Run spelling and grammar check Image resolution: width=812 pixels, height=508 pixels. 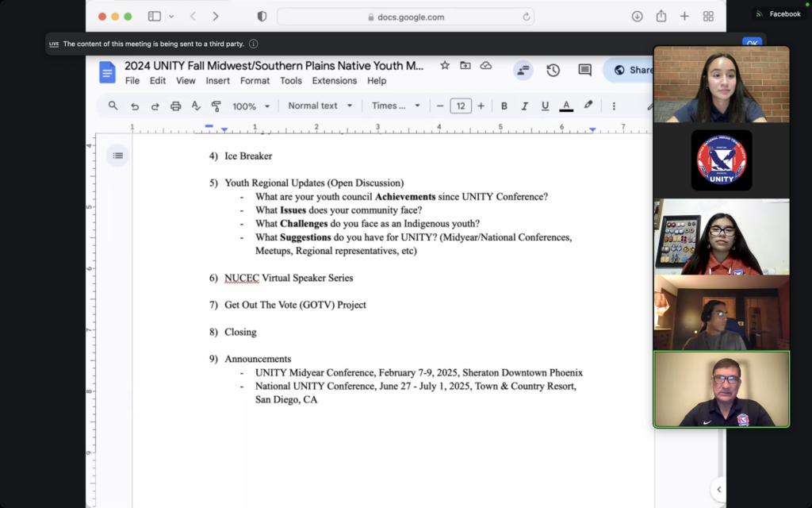pyautogui.click(x=196, y=106)
